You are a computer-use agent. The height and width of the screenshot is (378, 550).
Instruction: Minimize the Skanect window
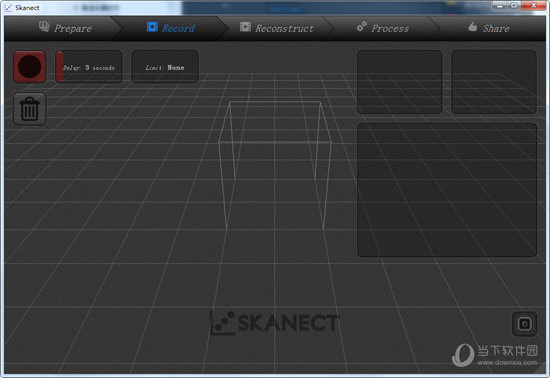[x=499, y=5]
